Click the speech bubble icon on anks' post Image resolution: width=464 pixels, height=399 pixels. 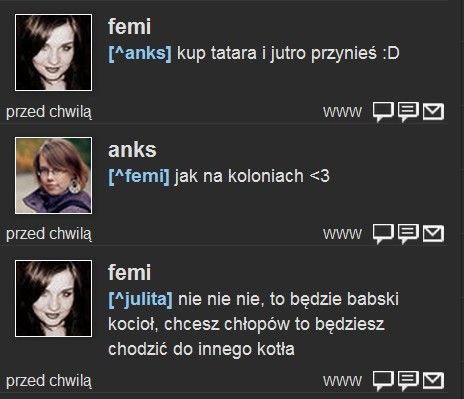coord(383,233)
